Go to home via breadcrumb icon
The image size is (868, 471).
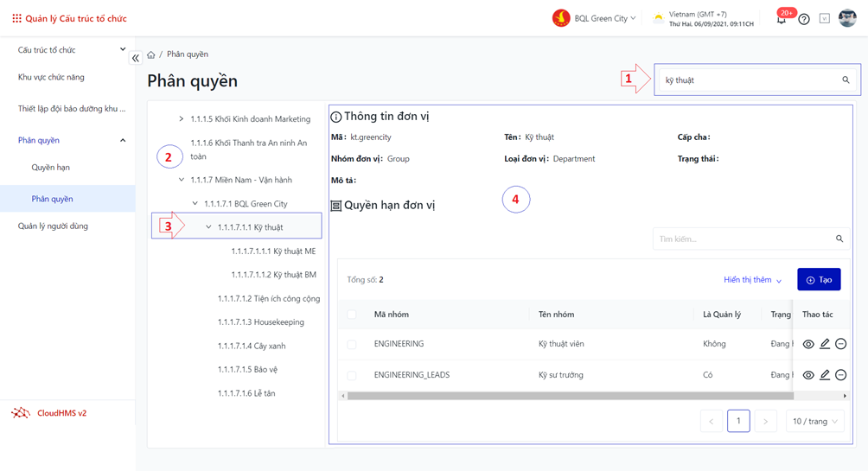coord(151,54)
